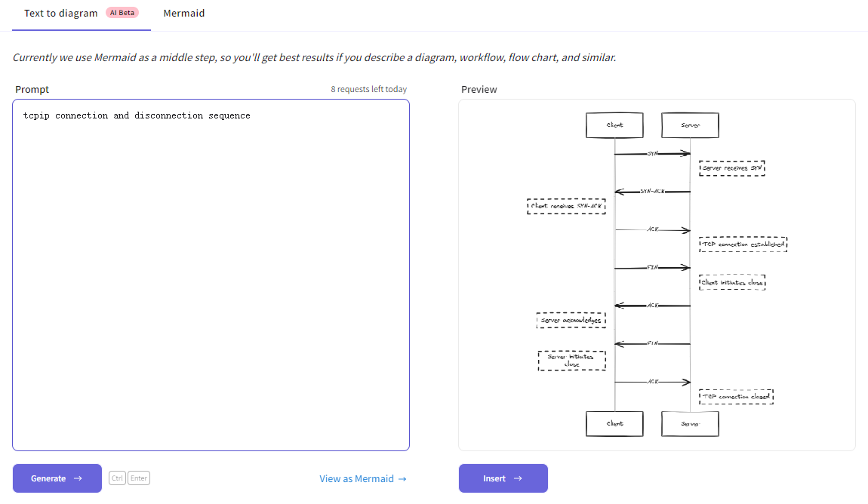The image size is (868, 504).
Task: Select the top Server box in the preview
Action: 689,124
